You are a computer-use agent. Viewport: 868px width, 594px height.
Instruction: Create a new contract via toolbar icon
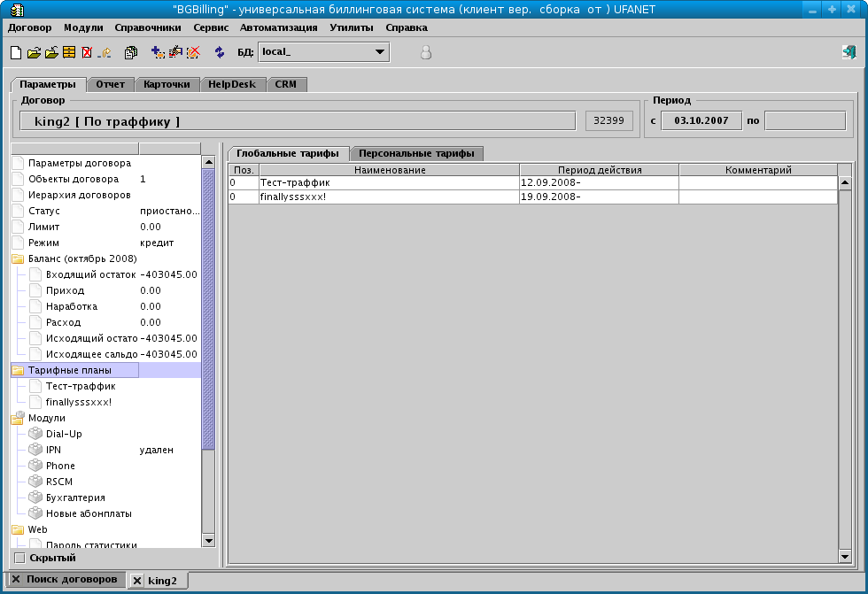tap(15, 52)
